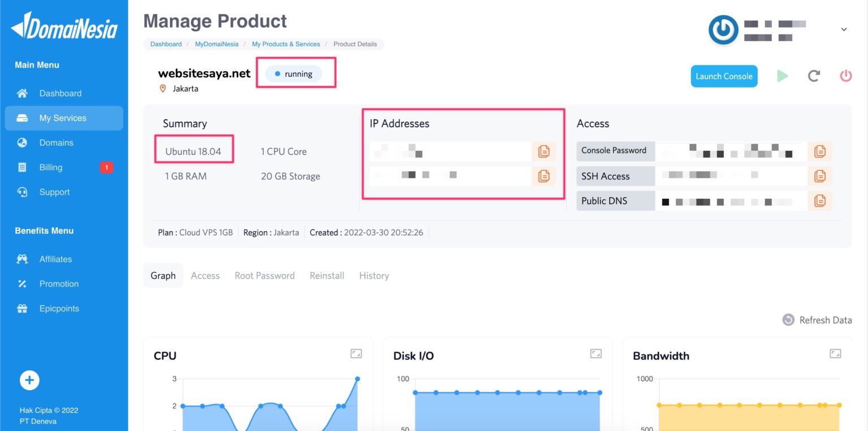Select the Dashboard icon in the sidebar
Viewport: 868px width, 431px height.
[22, 93]
